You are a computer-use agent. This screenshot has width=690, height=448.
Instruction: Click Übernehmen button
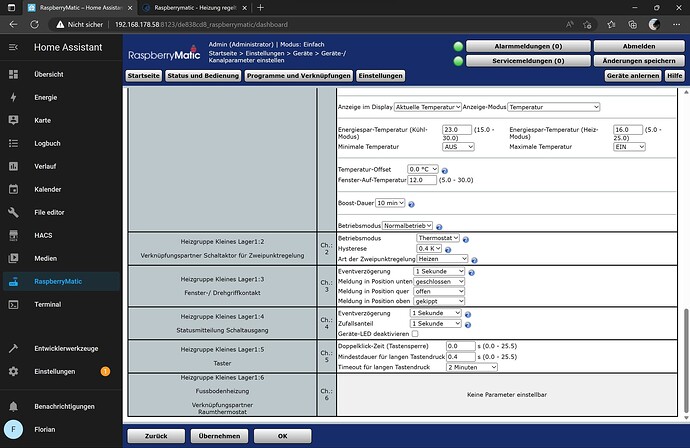[x=220, y=436]
